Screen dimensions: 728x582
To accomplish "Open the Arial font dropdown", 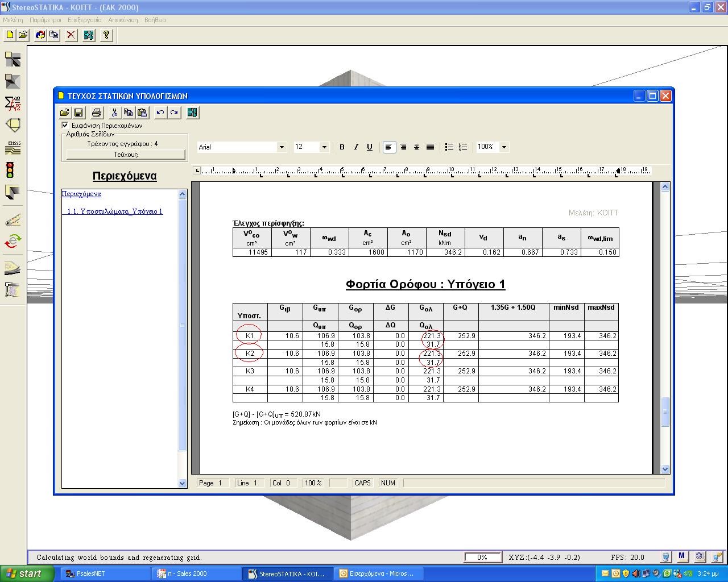I will [x=281, y=147].
